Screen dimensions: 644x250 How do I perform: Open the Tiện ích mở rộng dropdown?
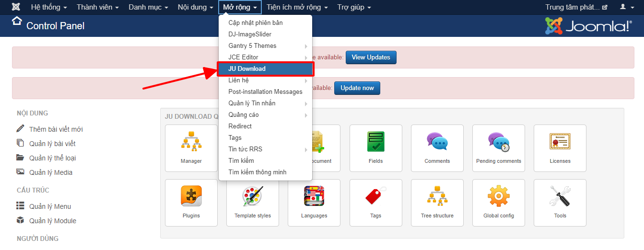tap(297, 7)
